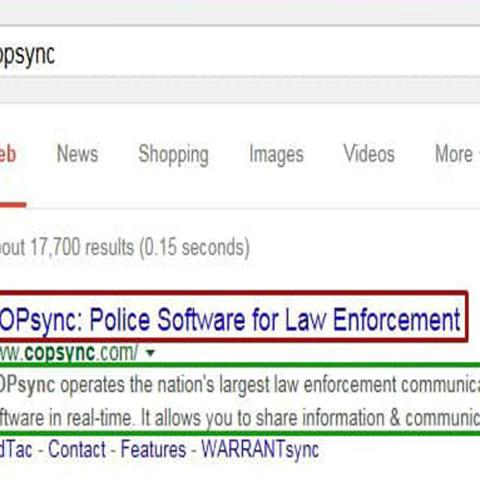
Task: Switch to the Images results tab
Action: (277, 155)
